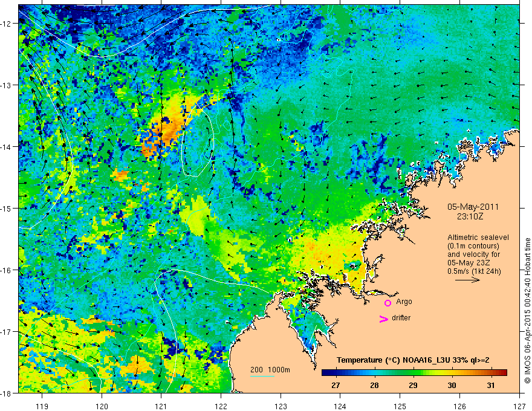
Task: Click the longitude axis label 120
Action: (102, 406)
